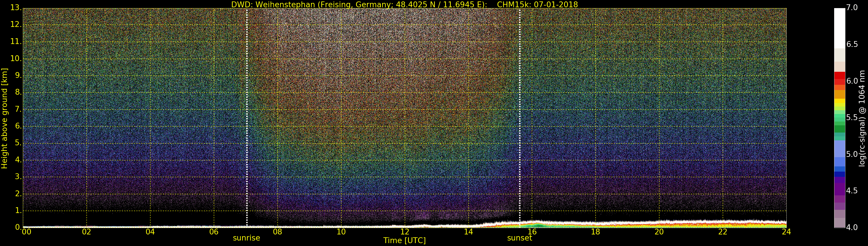Click the 13 km tick on the height axis
868x246 pixels.
coord(16,8)
